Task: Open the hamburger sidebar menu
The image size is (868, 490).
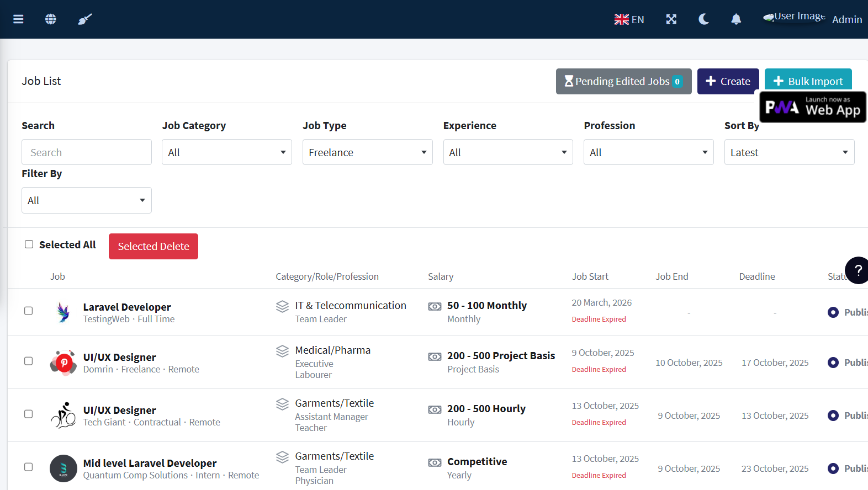Action: coord(18,19)
